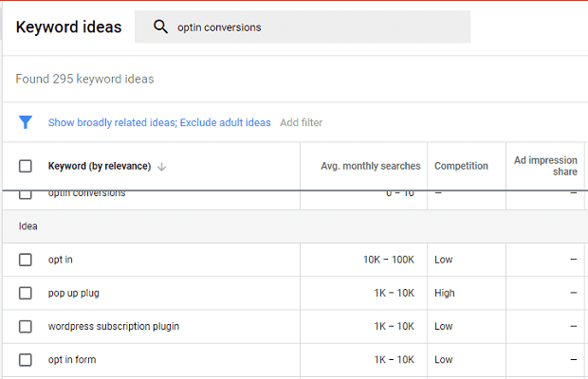Click 'Low' competition for 'opt in form'
The width and height of the screenshot is (588, 379).
click(x=444, y=359)
